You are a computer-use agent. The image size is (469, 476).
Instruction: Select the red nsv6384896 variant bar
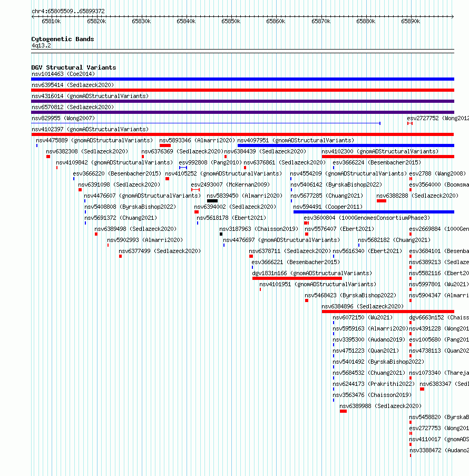[388, 312]
